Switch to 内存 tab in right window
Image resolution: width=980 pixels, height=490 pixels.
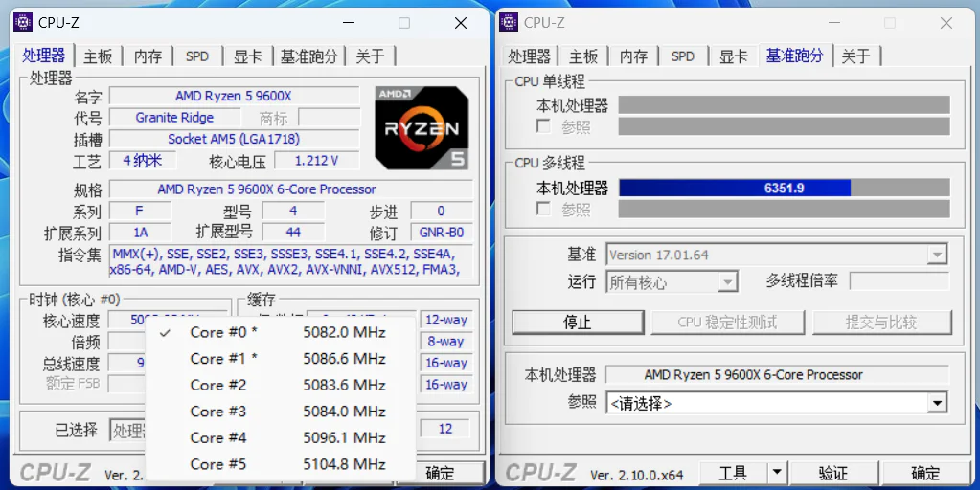tap(634, 56)
